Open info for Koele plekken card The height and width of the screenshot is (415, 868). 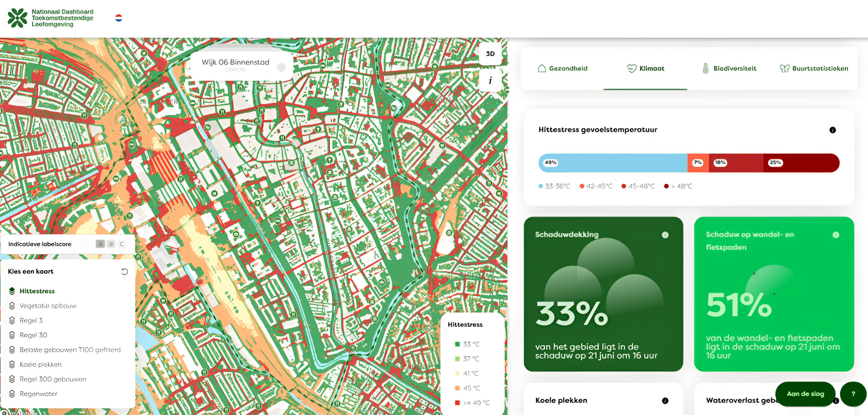[x=665, y=401]
